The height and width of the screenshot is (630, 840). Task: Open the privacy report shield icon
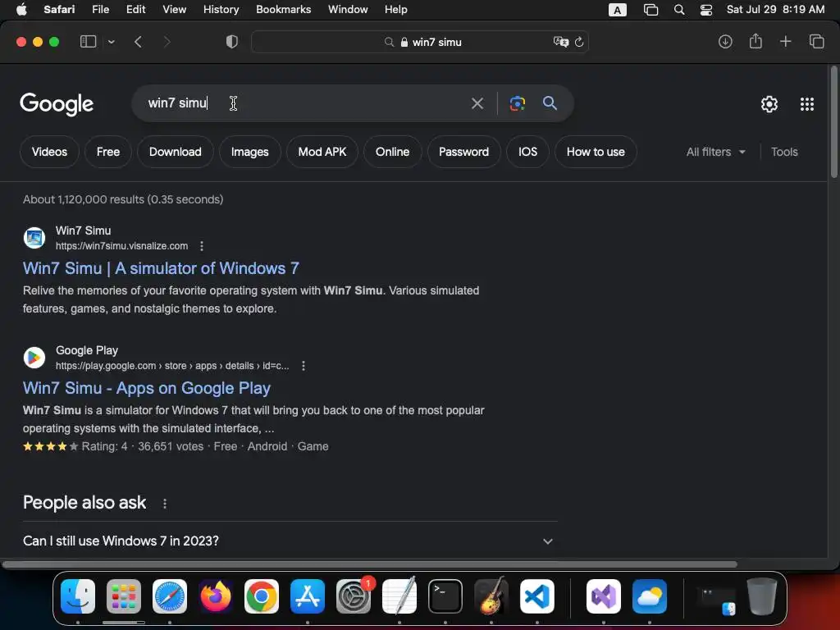point(232,42)
